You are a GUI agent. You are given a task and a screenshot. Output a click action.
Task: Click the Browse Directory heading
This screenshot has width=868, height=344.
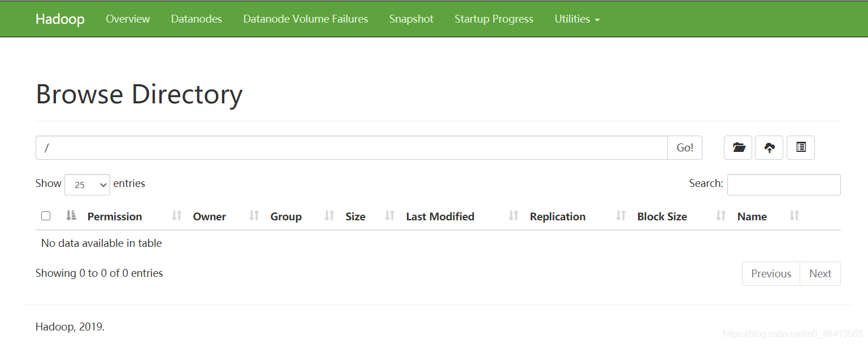point(139,94)
